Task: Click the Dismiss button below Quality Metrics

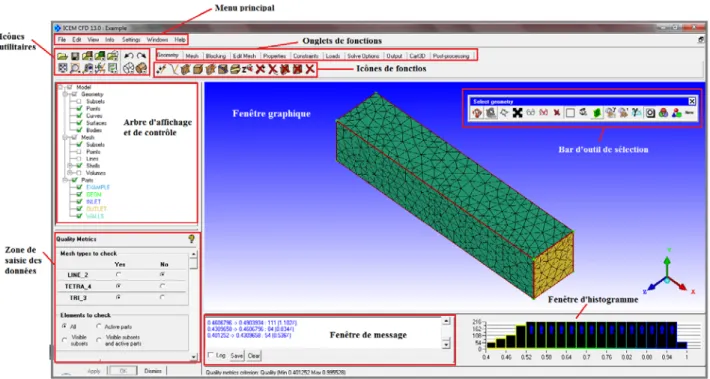Action: pos(153,371)
